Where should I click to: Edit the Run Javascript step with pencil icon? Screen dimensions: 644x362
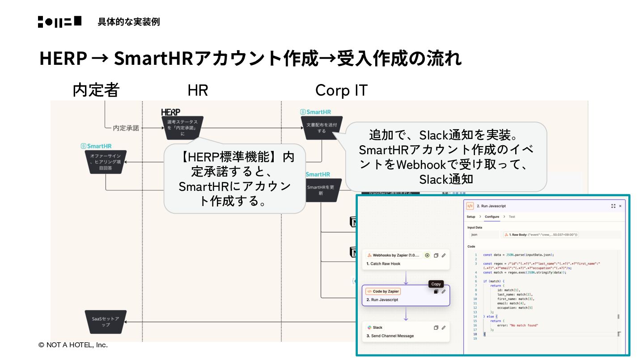click(444, 291)
